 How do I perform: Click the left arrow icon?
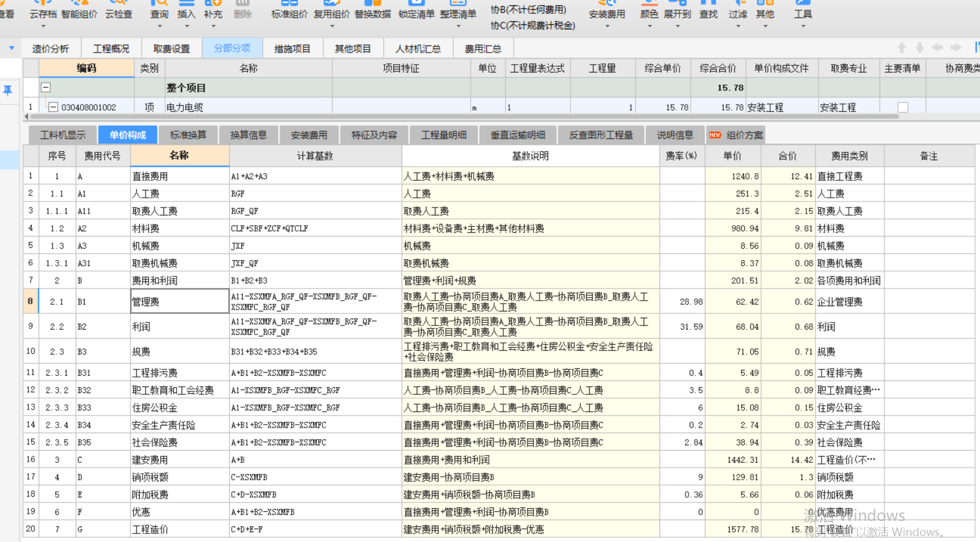[x=938, y=48]
